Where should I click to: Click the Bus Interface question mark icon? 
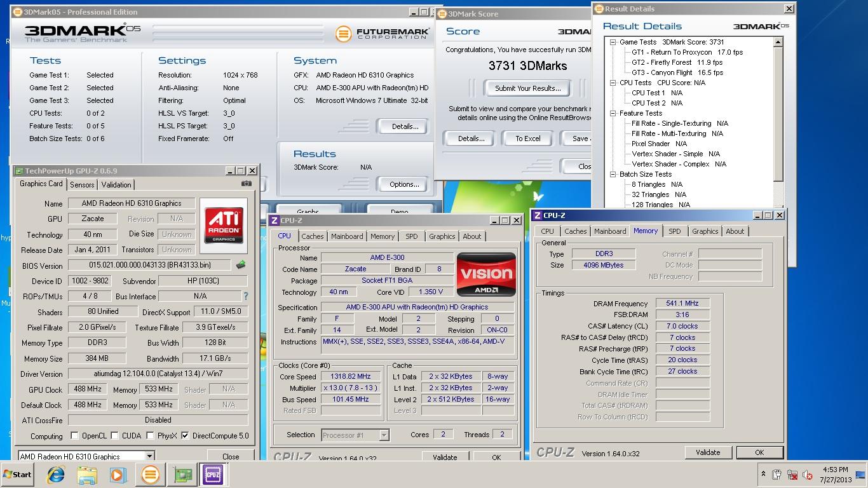coord(245,296)
